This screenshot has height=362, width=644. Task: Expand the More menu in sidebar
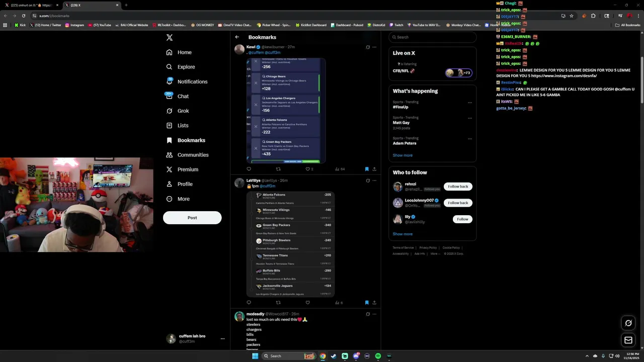(178, 199)
